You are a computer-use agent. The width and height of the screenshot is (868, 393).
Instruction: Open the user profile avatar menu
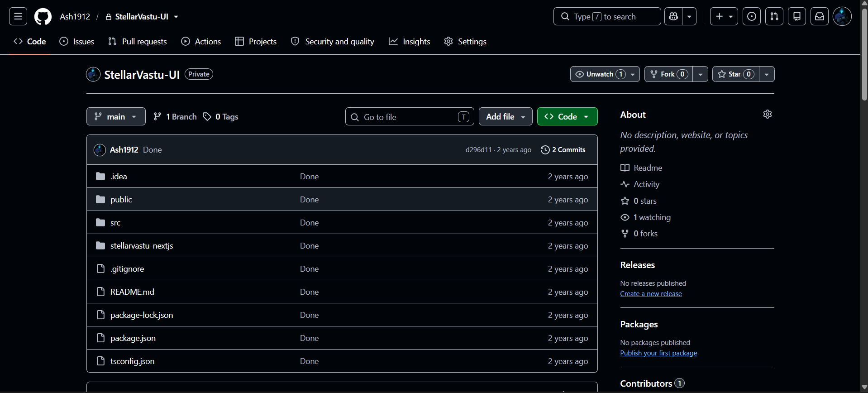[x=842, y=17]
